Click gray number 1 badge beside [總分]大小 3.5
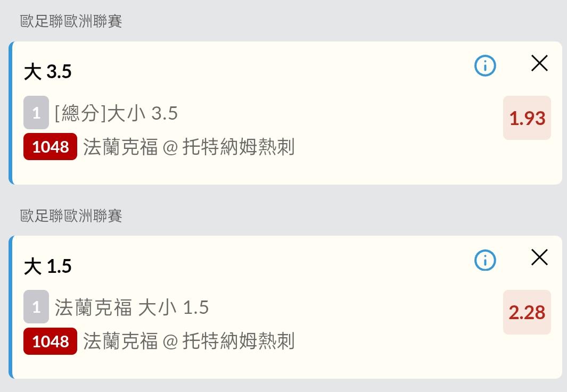The image size is (567, 392). coord(36,112)
